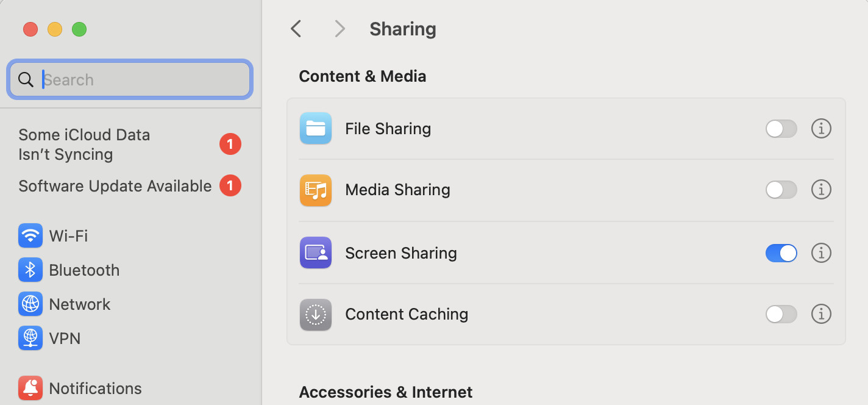The image size is (868, 405).
Task: Show Content Caching info options
Action: pyautogui.click(x=821, y=314)
